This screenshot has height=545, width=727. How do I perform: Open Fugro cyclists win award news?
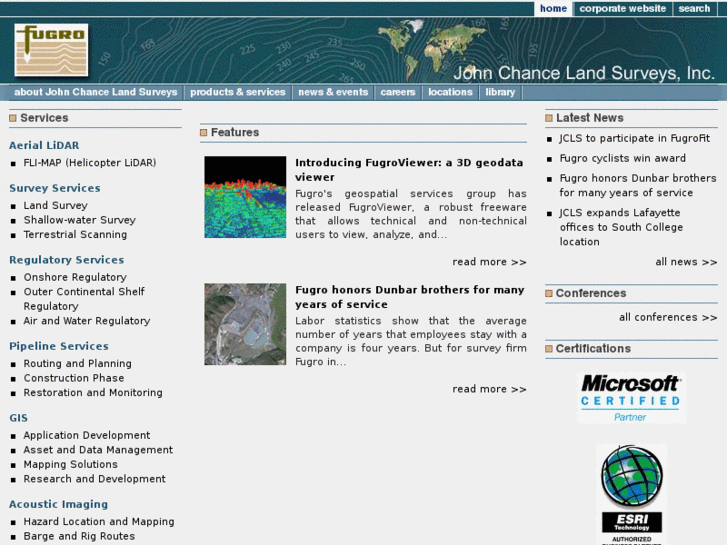622,158
